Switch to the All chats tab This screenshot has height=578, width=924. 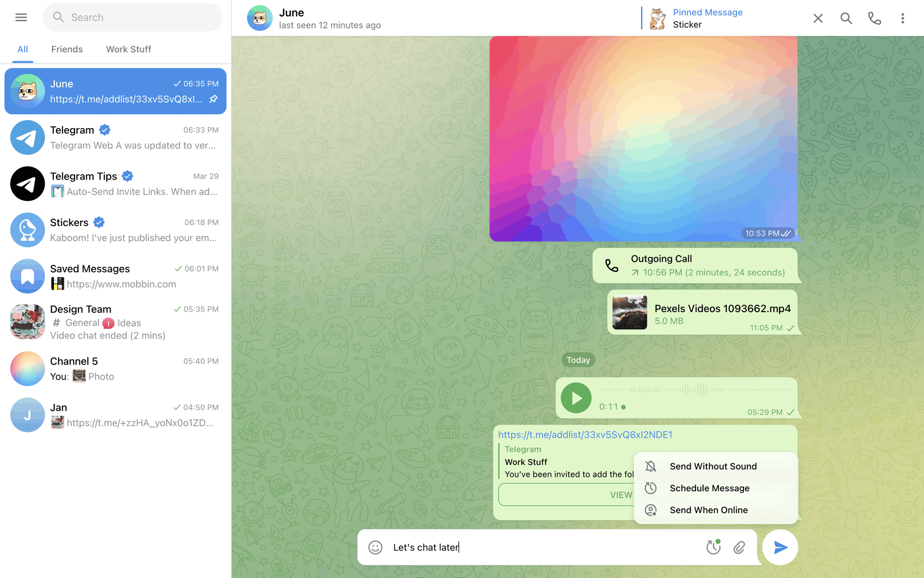[23, 49]
